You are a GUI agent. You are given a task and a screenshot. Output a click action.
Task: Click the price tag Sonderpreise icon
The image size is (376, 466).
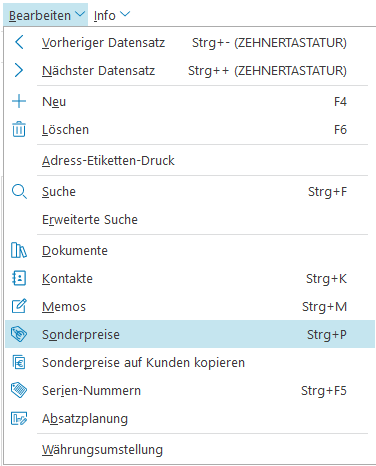click(19, 334)
